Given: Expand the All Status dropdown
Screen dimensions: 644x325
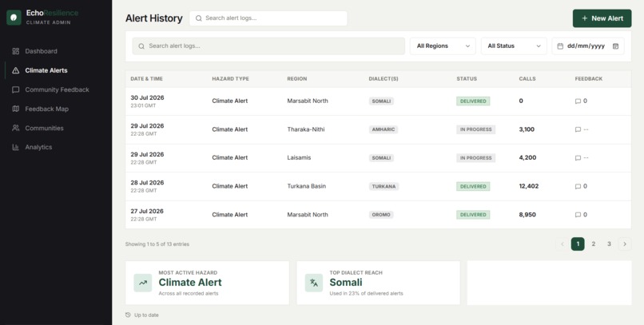Looking at the screenshot, I should pyautogui.click(x=514, y=46).
